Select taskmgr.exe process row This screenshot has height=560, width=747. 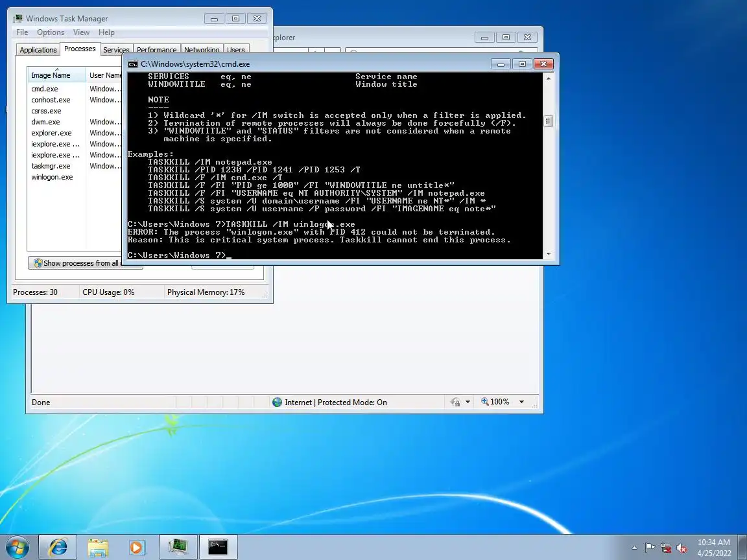coord(75,166)
